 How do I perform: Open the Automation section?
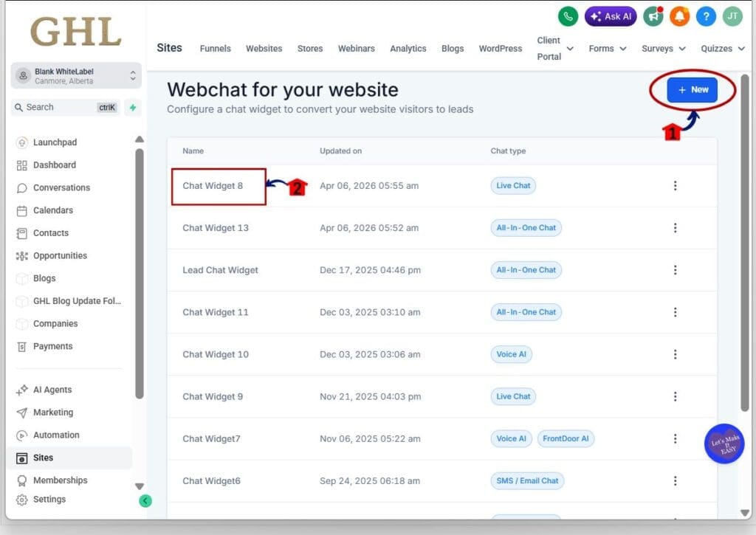(57, 435)
